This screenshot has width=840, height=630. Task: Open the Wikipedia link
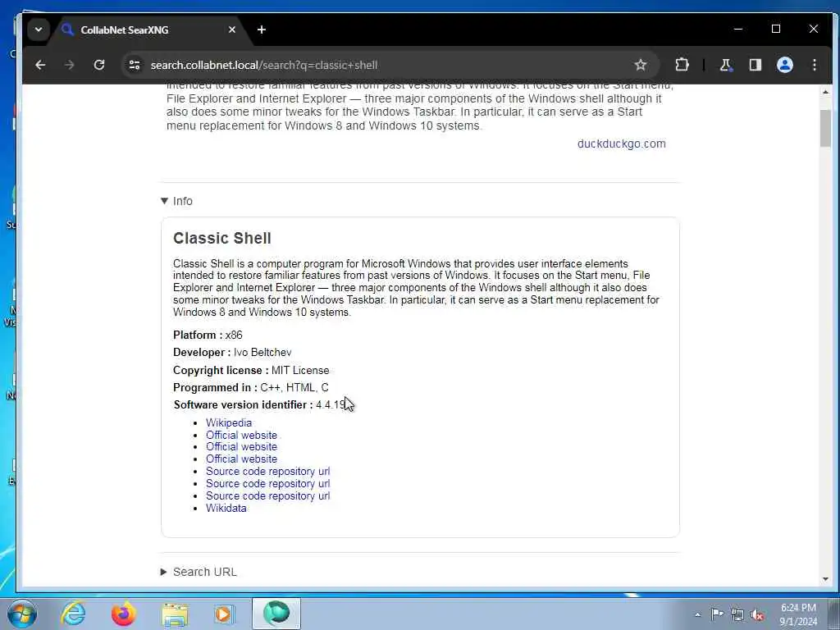[x=229, y=422]
